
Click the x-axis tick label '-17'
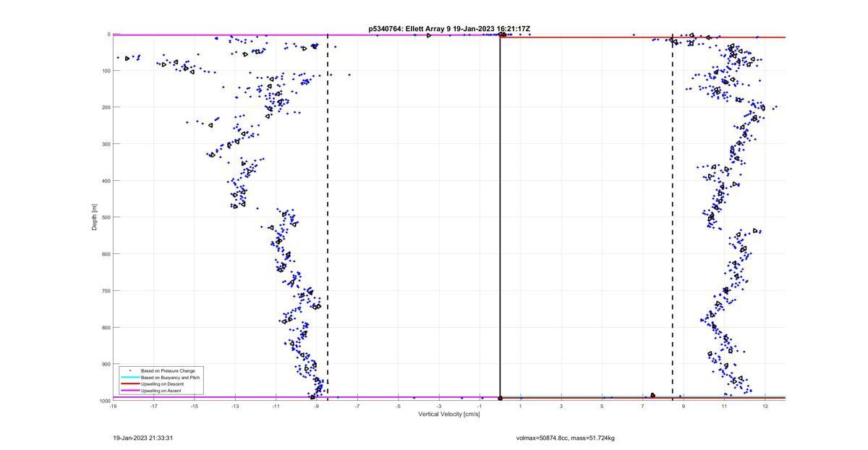pos(153,406)
